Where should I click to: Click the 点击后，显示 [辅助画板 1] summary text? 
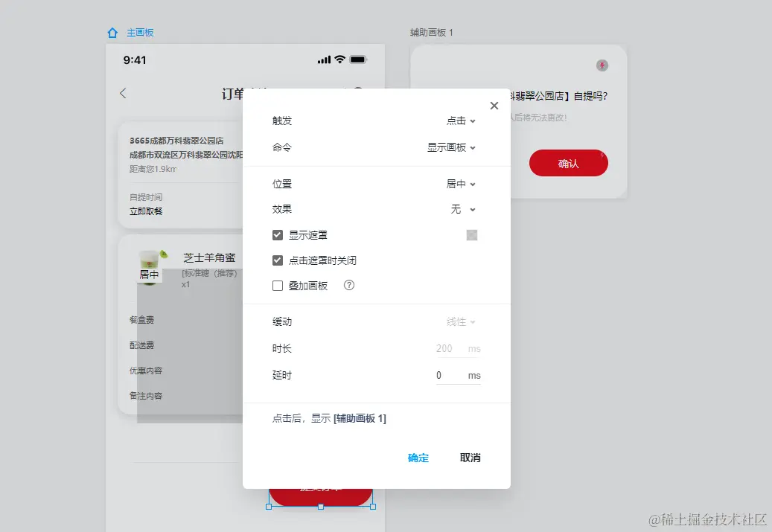(329, 418)
